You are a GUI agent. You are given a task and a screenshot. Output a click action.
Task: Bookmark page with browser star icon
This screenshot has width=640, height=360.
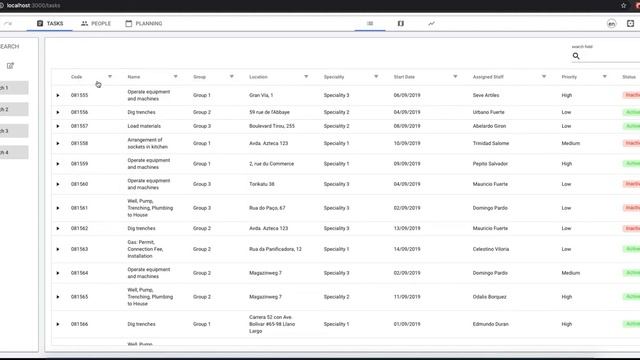coord(623,5)
